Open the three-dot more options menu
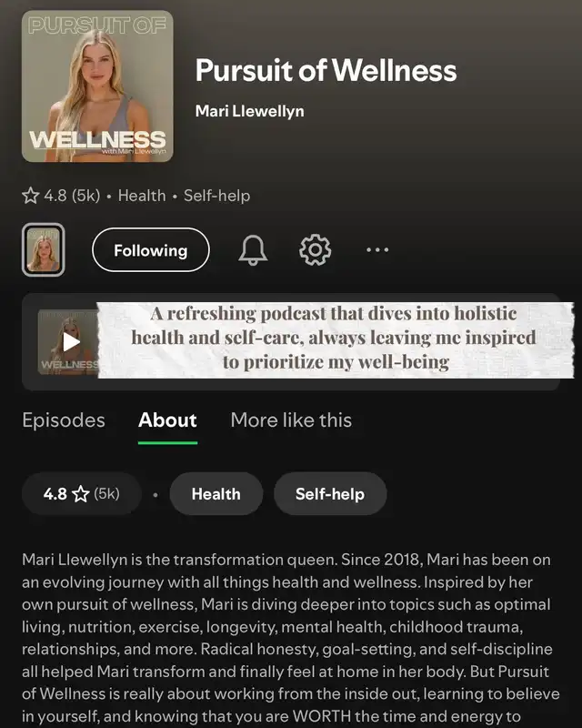This screenshot has height=728, width=582. point(377,249)
